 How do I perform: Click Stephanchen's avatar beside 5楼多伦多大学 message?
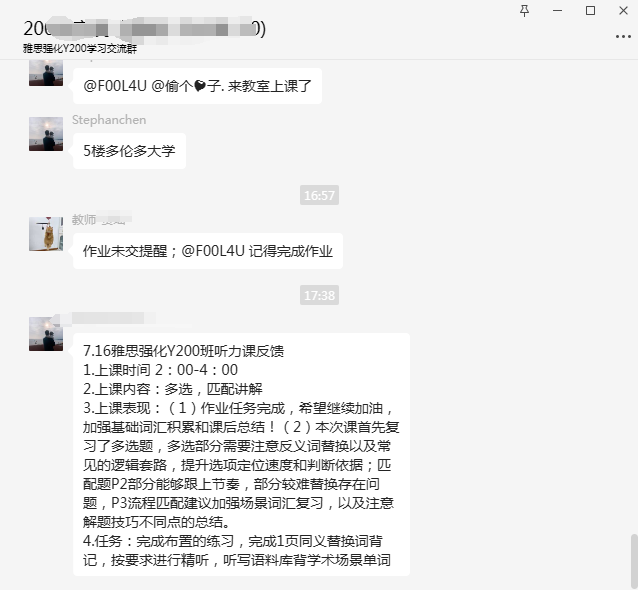pyautogui.click(x=46, y=134)
